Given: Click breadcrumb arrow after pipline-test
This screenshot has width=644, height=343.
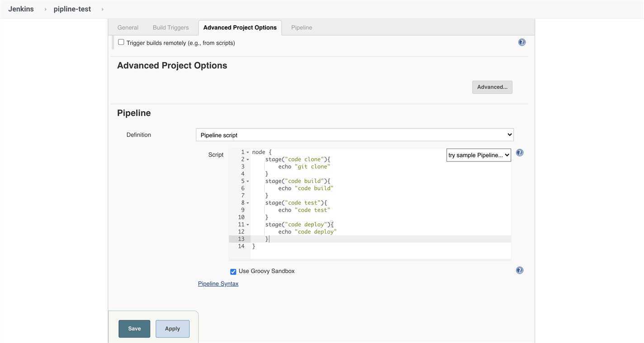Looking at the screenshot, I should (102, 9).
